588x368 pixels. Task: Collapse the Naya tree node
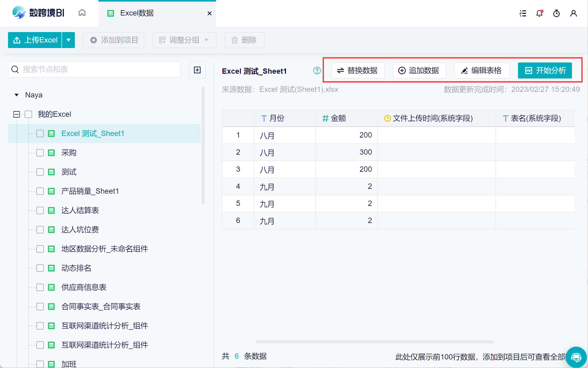coord(17,95)
